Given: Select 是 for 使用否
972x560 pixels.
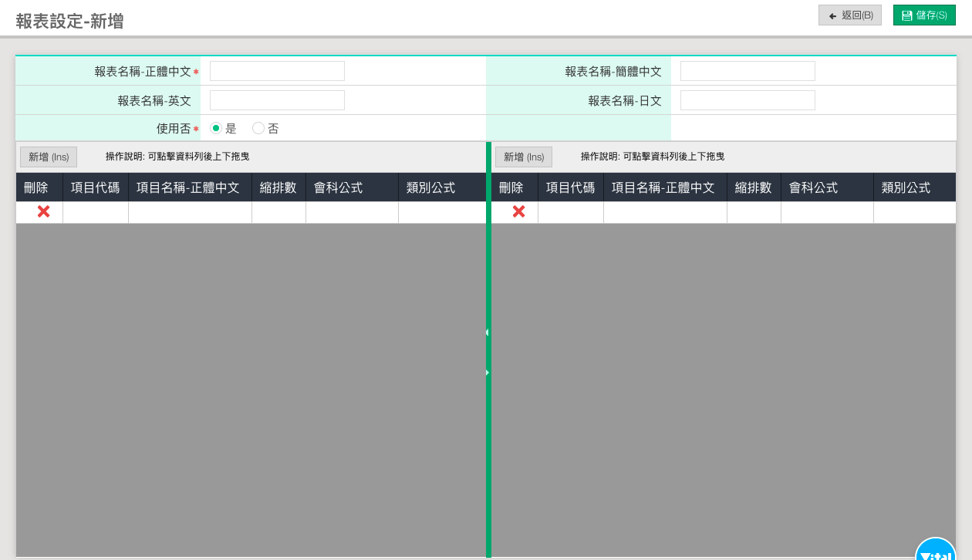Looking at the screenshot, I should pos(216,128).
